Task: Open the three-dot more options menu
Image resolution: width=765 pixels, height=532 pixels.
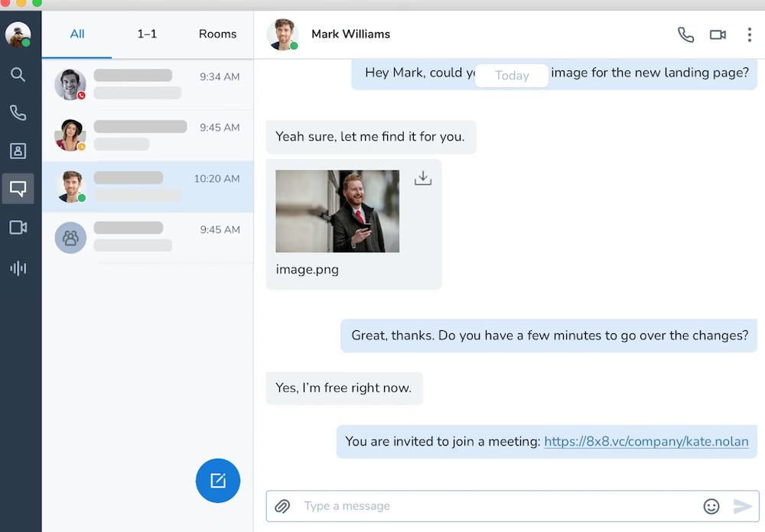Action: tap(750, 34)
